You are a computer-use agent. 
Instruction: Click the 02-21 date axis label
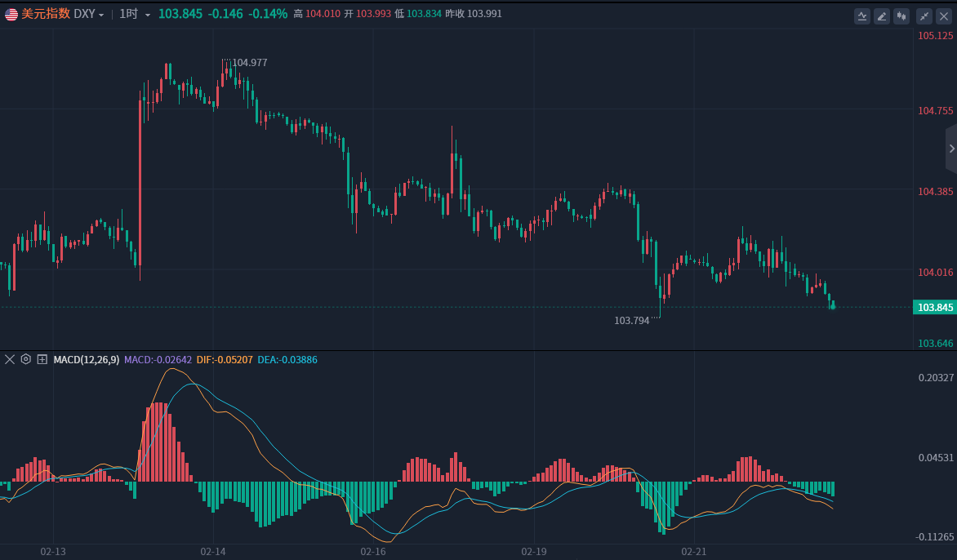pyautogui.click(x=694, y=552)
